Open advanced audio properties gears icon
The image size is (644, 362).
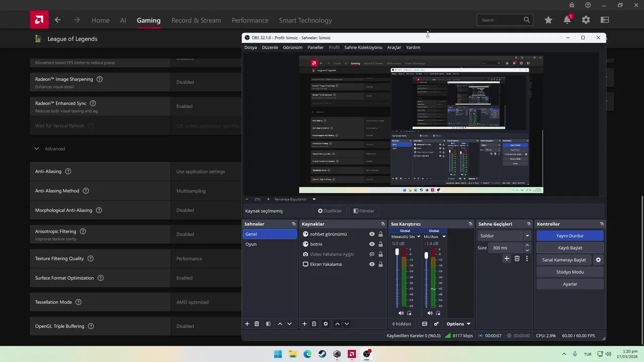tap(436, 324)
